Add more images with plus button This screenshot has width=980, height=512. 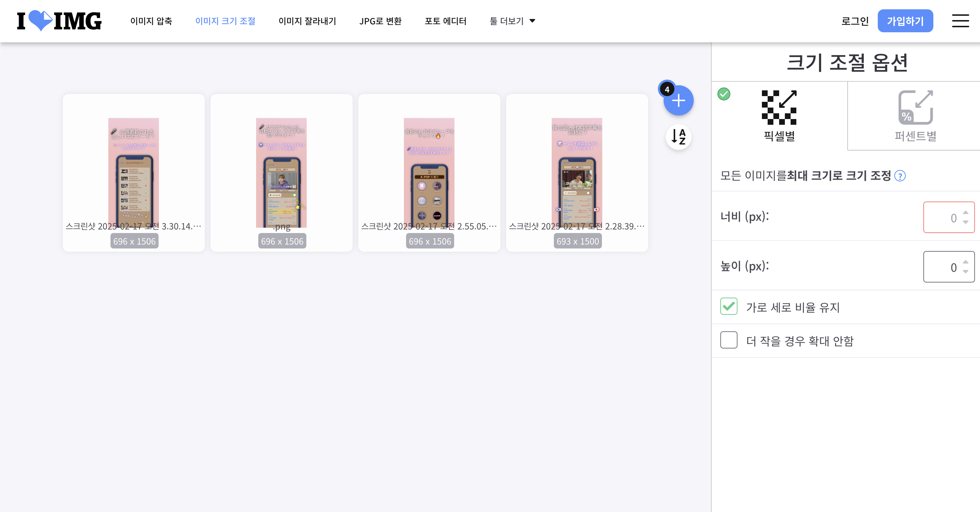[x=678, y=100]
